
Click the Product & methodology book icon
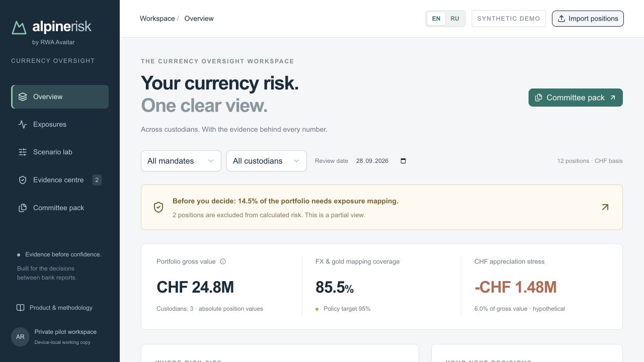click(x=20, y=308)
